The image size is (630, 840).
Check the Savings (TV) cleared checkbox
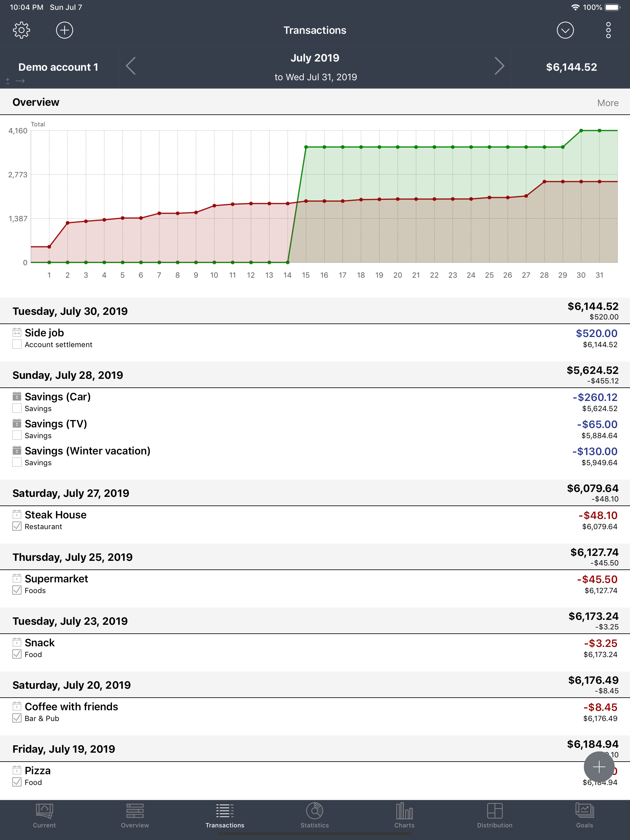[17, 435]
